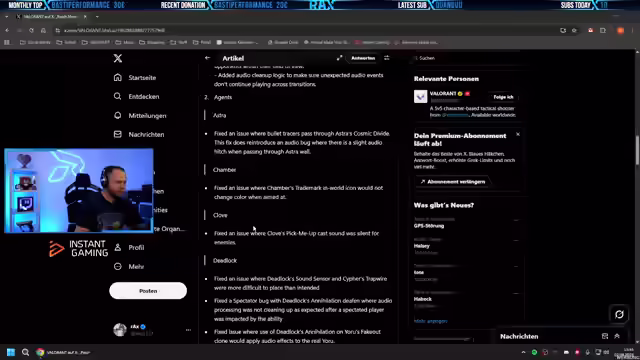Click the Astra agent heading
This screenshot has width=640, height=360.
(220, 116)
